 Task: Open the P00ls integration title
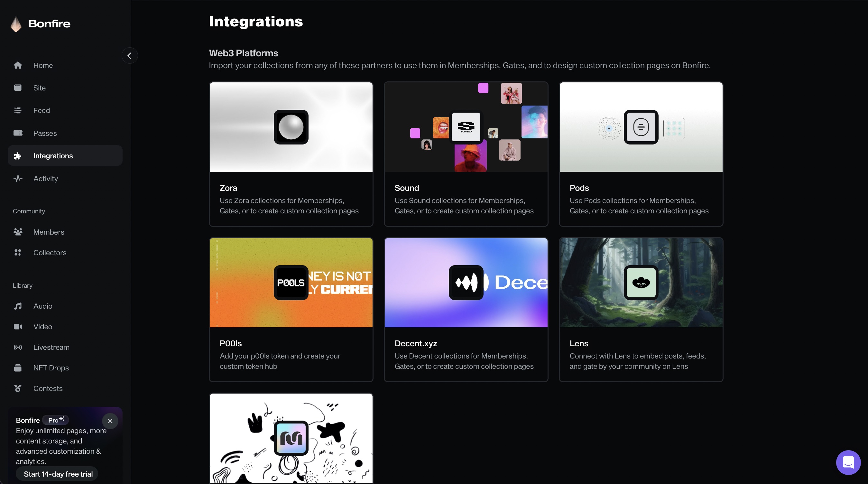coord(230,343)
